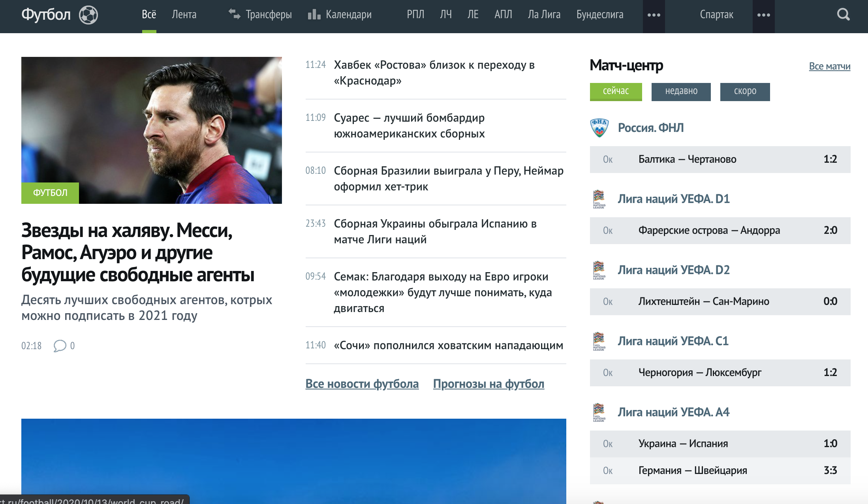Switch match center to сейчас
This screenshot has height=504, width=868.
(616, 92)
